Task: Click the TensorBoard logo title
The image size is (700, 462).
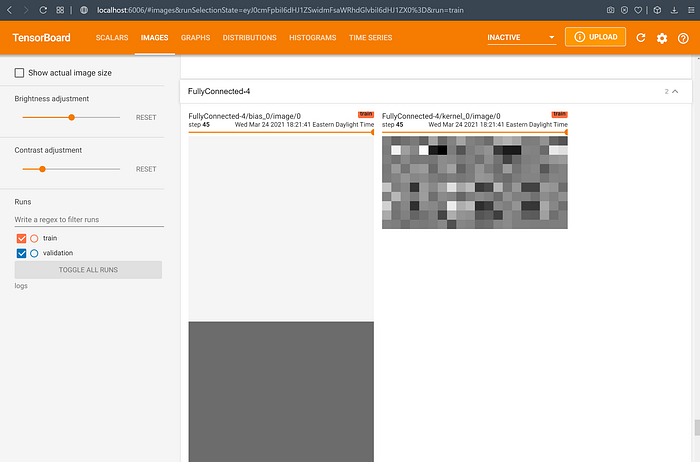Action: point(41,37)
